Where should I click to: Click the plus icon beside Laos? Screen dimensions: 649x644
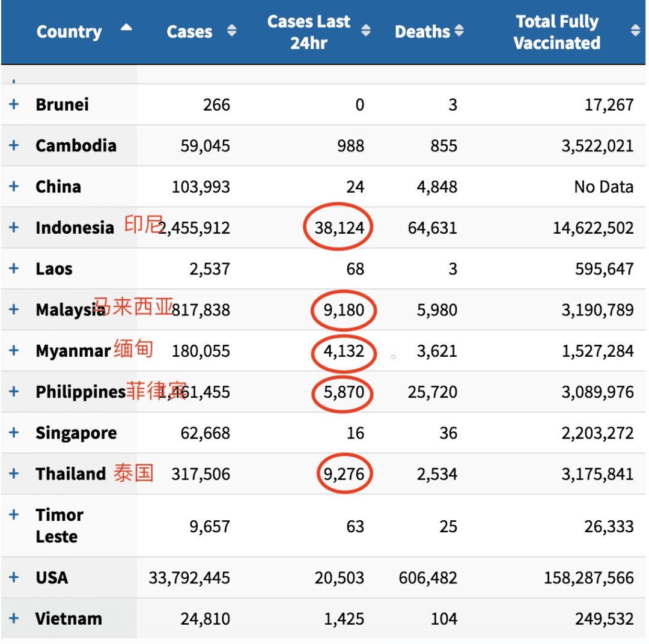(x=14, y=268)
